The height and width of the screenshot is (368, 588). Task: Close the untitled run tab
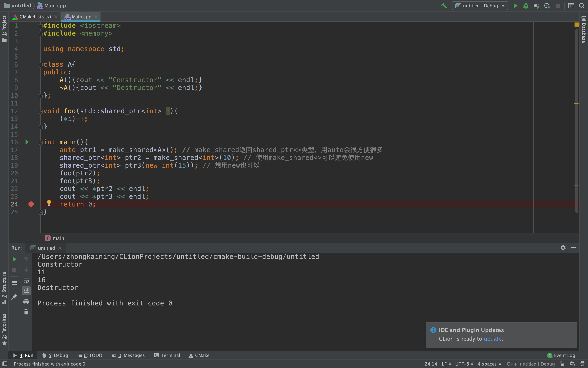60,248
